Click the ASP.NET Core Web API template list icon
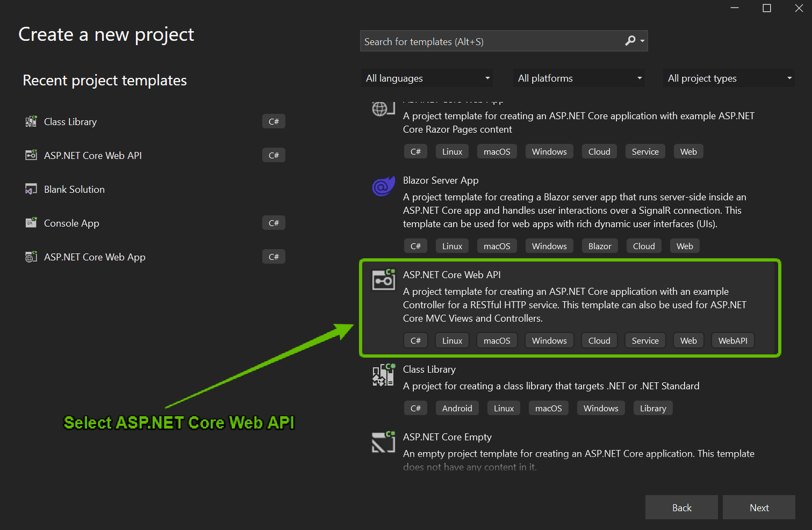 [384, 279]
